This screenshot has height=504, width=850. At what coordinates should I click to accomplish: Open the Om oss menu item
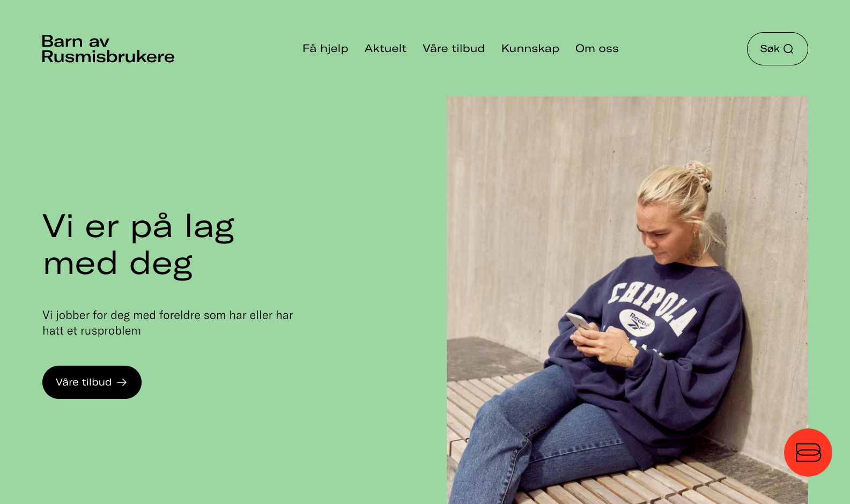click(x=597, y=48)
